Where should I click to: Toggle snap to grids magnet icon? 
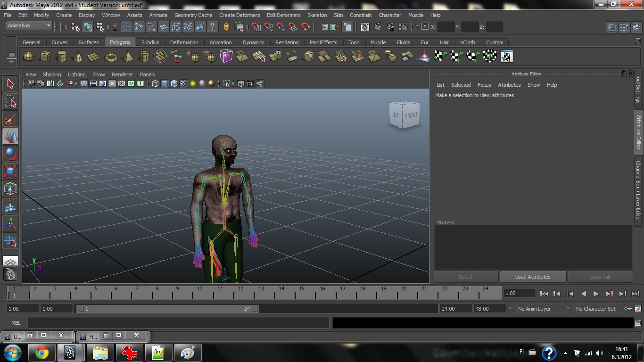256,27
